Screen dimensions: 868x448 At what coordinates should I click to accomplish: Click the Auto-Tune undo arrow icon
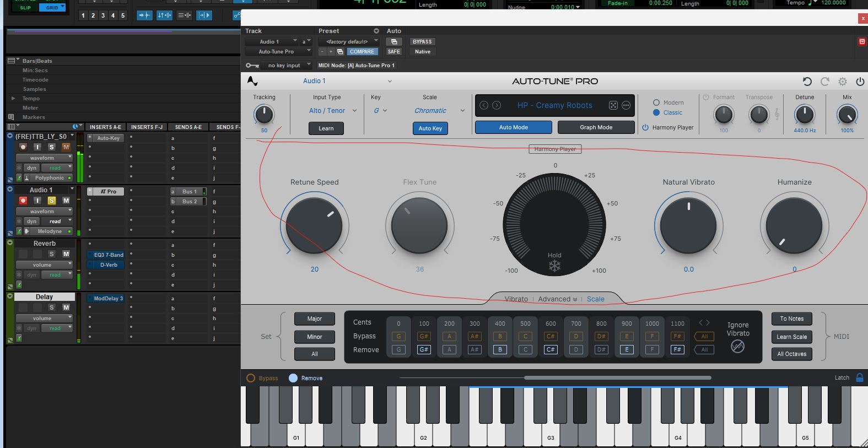(807, 82)
